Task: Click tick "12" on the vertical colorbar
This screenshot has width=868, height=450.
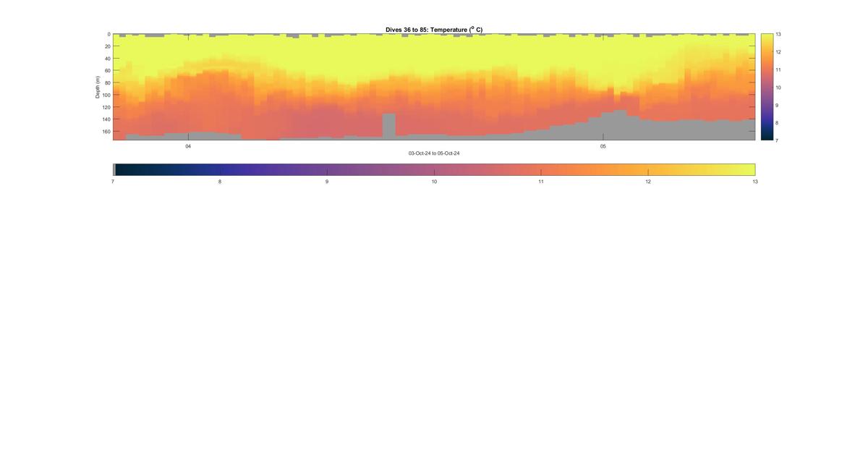Action: (778, 52)
